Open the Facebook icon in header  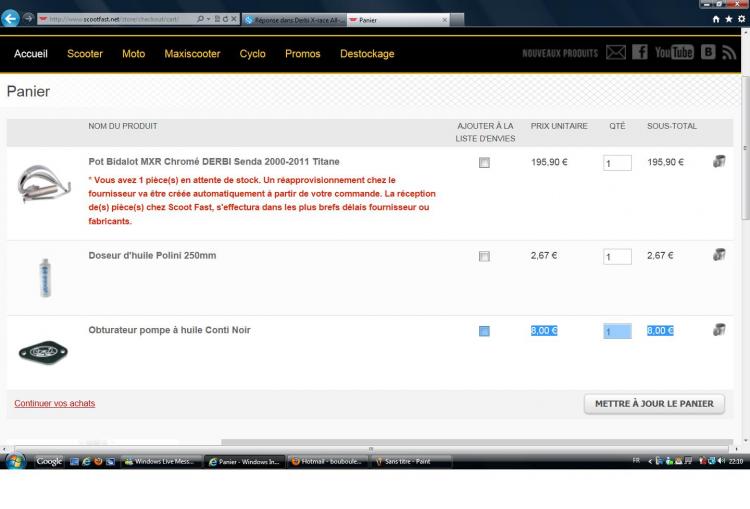pyautogui.click(x=640, y=52)
